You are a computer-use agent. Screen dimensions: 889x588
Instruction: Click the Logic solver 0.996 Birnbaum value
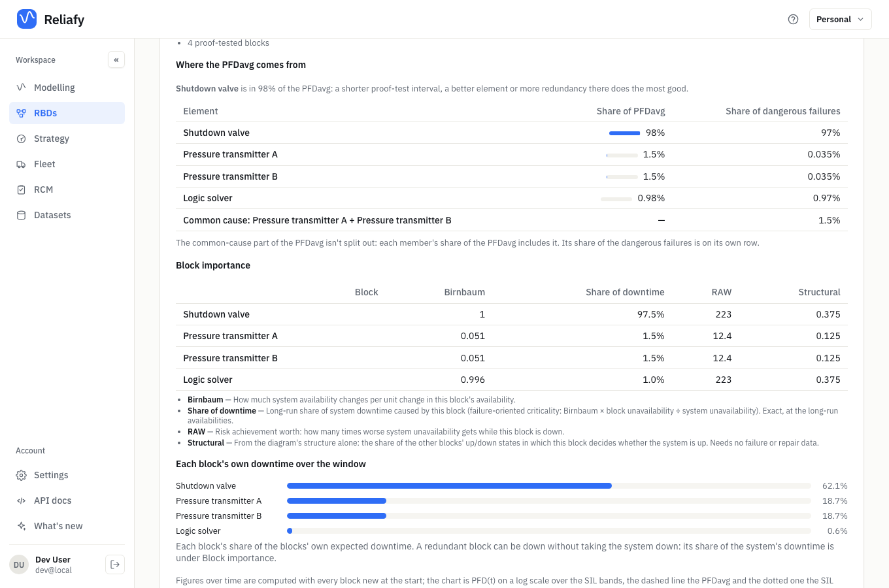pyautogui.click(x=473, y=380)
